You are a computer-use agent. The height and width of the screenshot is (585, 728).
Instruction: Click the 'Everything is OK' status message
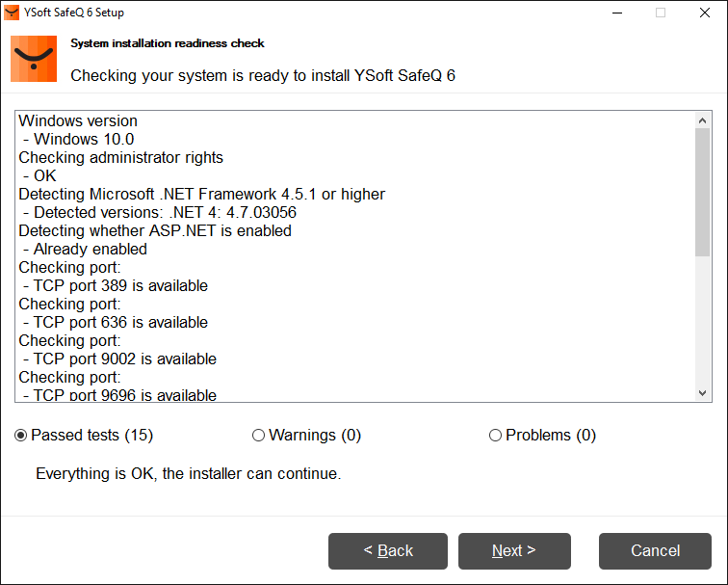coord(188,474)
